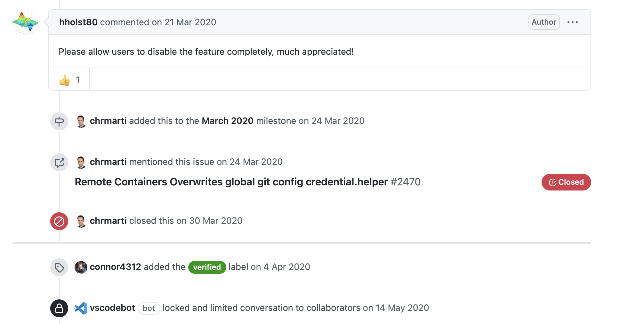
Task: Click hholst80's colorful avatar image
Action: 25,22
